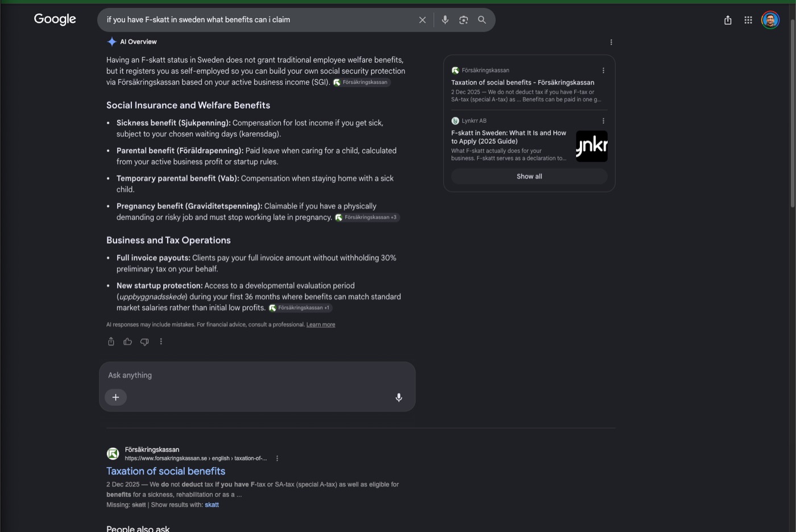
Task: Open options for Lynkrr AB source card
Action: tap(603, 120)
